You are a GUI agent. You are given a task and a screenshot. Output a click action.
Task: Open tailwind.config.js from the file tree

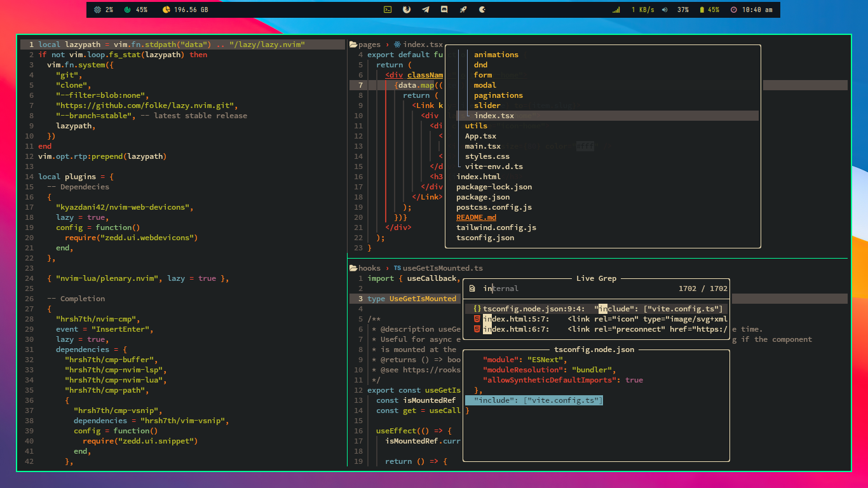click(496, 227)
